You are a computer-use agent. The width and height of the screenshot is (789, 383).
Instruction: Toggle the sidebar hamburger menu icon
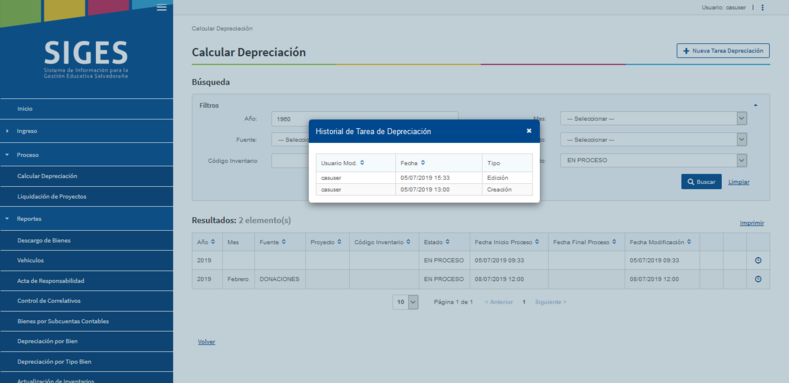[x=162, y=7]
